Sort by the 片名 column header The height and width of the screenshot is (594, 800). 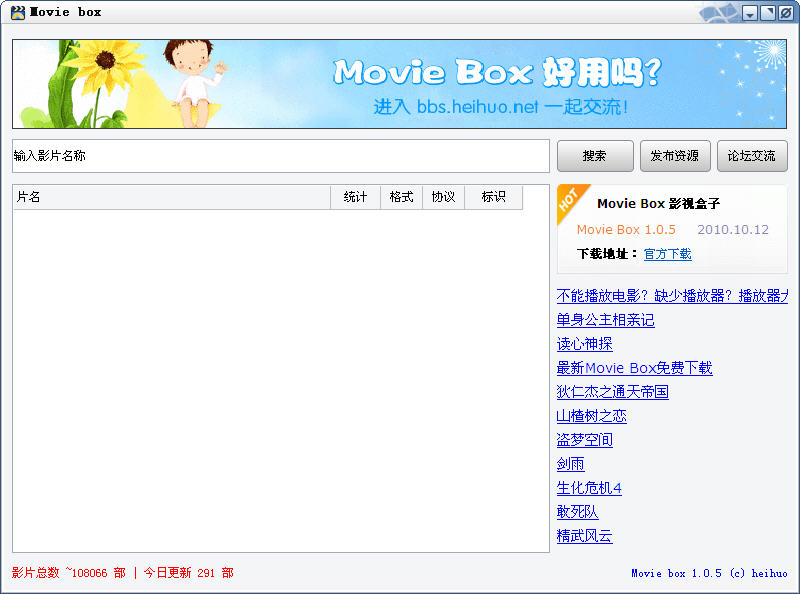click(171, 197)
